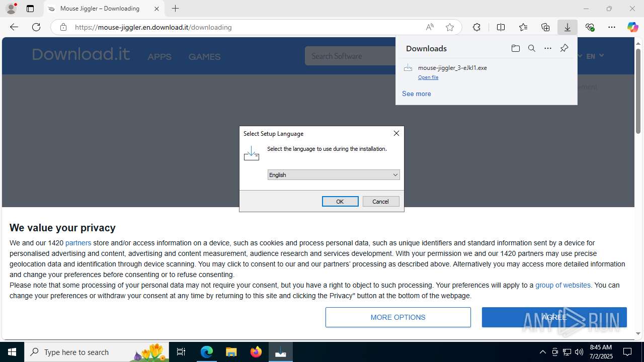This screenshot has height=362, width=644.
Task: Open the Copilot sidebar icon
Action: point(632,27)
